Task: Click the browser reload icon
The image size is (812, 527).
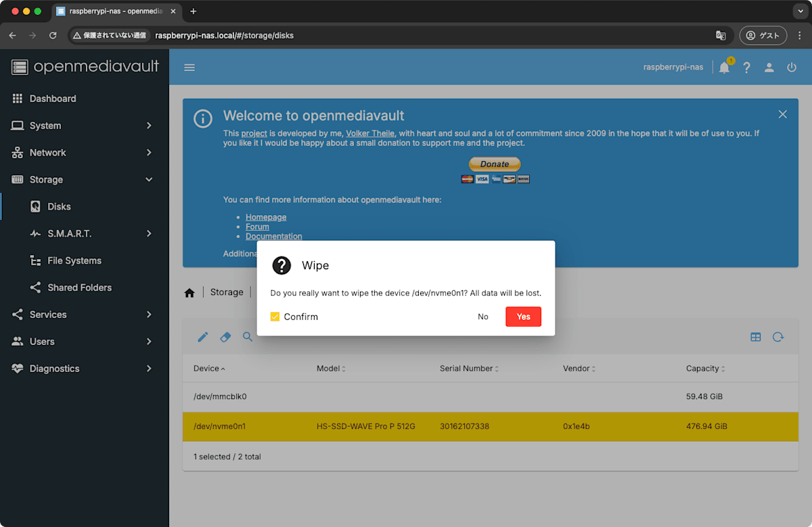Action: (53, 35)
